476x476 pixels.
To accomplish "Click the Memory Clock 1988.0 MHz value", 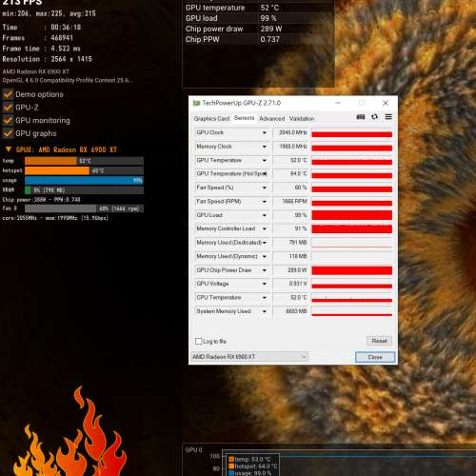I will [290, 147].
